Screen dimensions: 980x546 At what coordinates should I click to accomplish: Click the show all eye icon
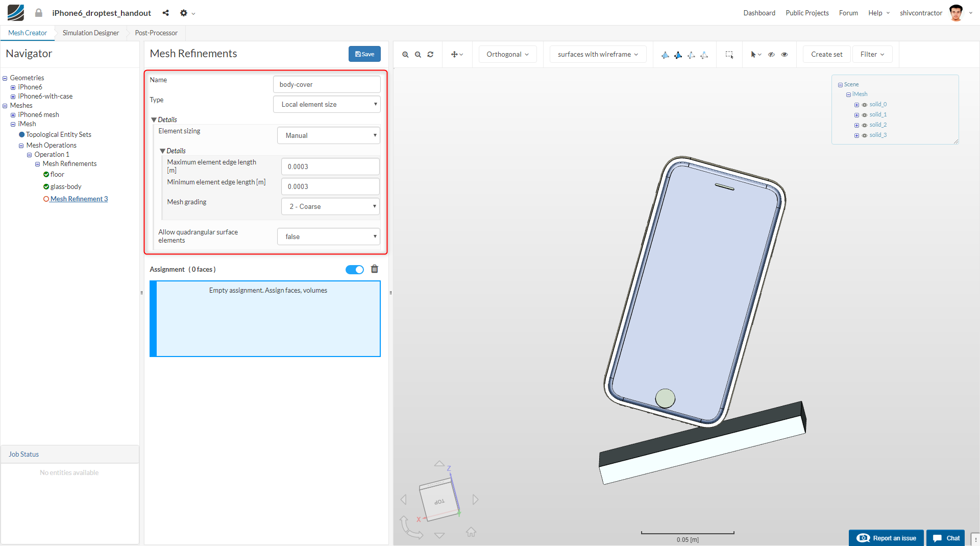pos(785,55)
